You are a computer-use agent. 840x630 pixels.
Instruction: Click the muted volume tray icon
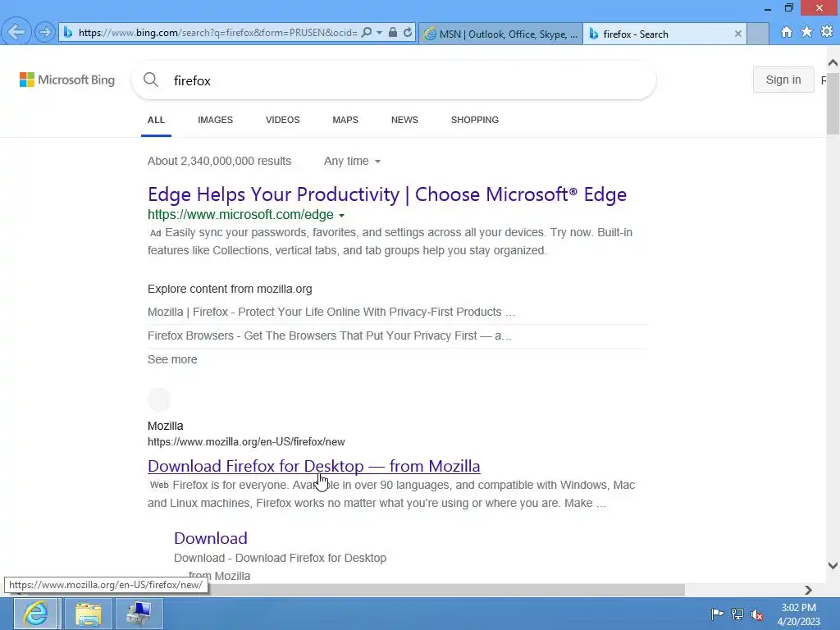tap(757, 614)
